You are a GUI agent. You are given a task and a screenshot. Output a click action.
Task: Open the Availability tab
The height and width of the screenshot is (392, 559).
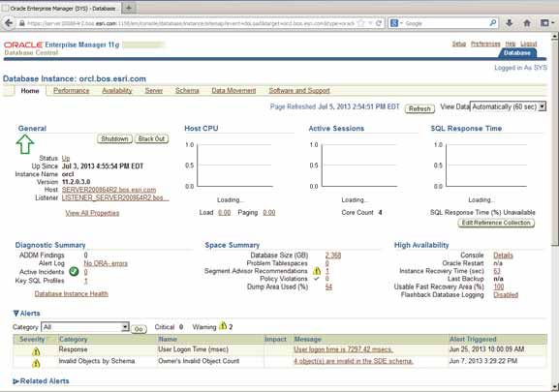tap(117, 90)
